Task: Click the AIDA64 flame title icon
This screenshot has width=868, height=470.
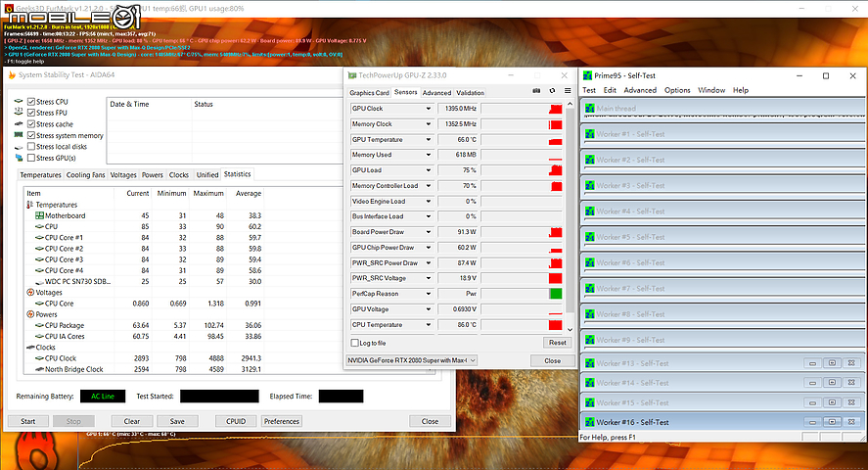Action: [x=12, y=74]
